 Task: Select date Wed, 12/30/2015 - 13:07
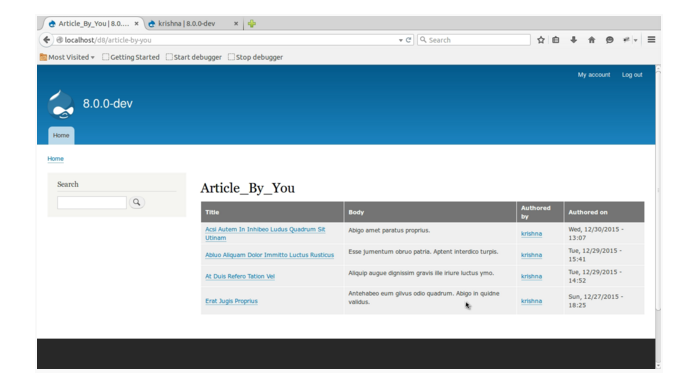click(x=595, y=234)
